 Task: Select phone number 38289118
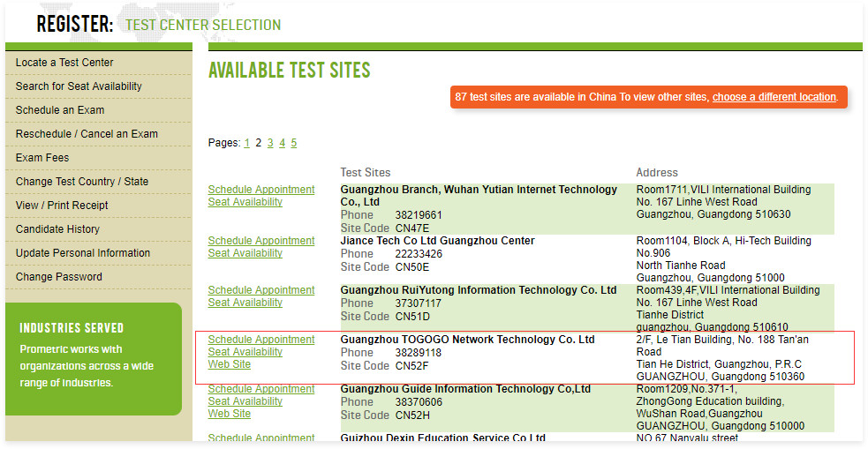(418, 352)
